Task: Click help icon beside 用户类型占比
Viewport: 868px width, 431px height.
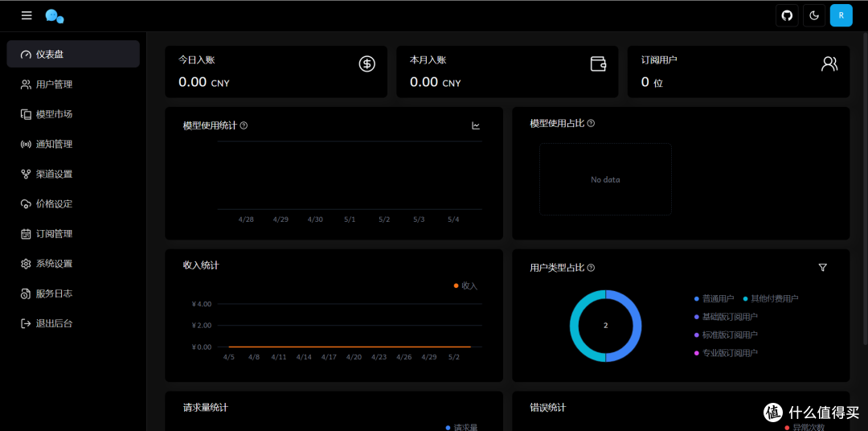Action: [591, 268]
